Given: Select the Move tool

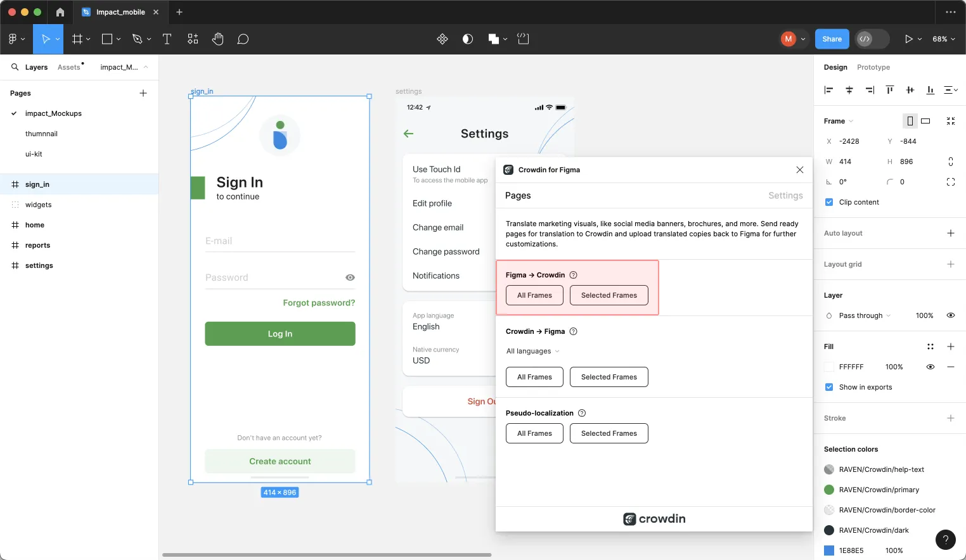Looking at the screenshot, I should pos(46,39).
